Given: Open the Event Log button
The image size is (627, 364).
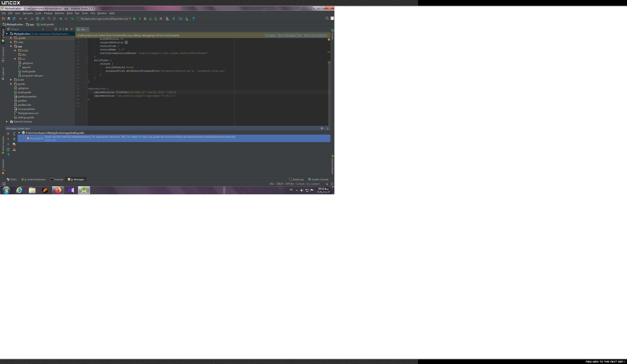Looking at the screenshot, I should 296,179.
